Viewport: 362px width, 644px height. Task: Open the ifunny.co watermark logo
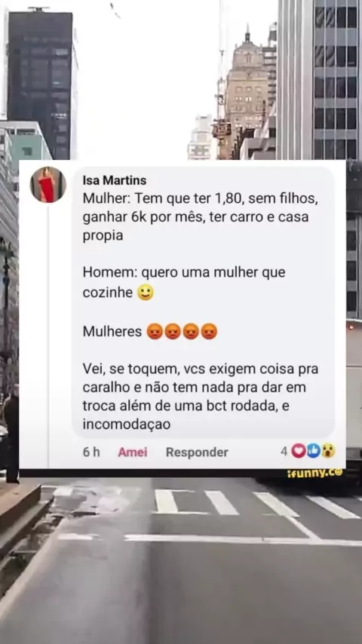point(314,473)
